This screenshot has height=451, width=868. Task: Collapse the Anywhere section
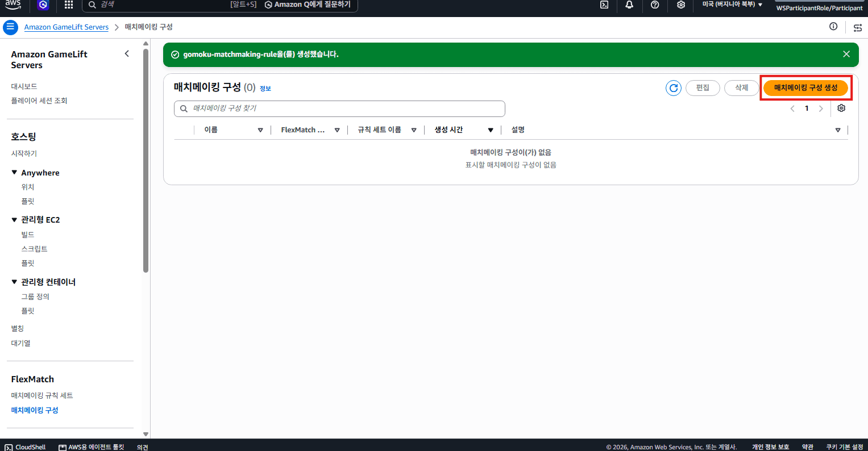click(14, 173)
